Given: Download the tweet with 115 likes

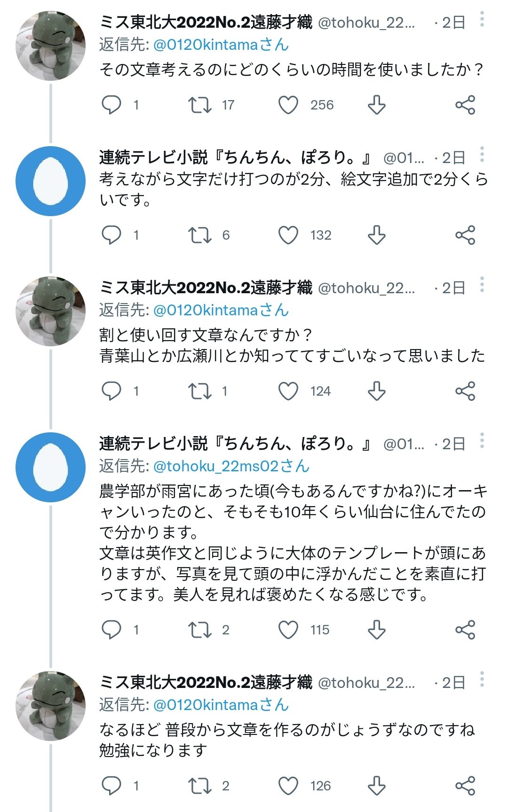Looking at the screenshot, I should click(x=376, y=630).
